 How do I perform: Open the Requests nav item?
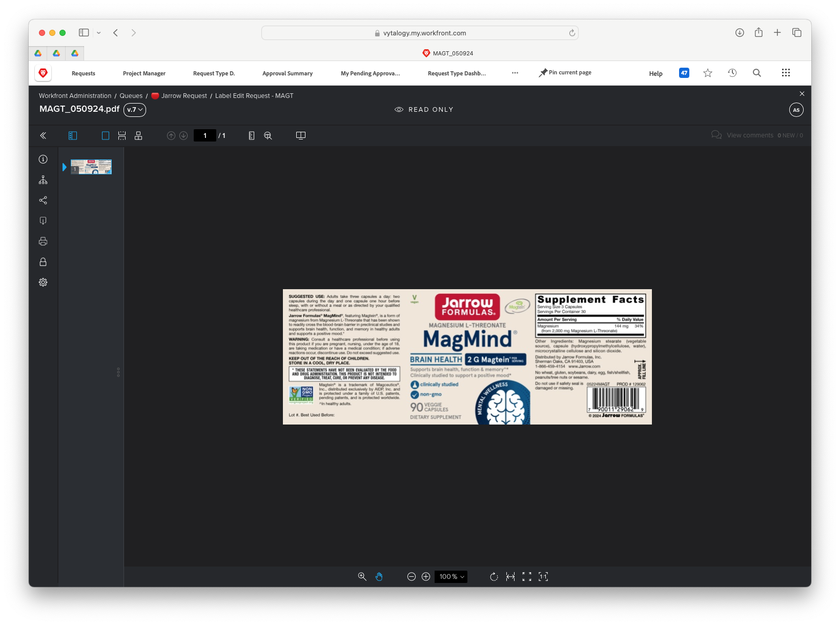pyautogui.click(x=84, y=73)
